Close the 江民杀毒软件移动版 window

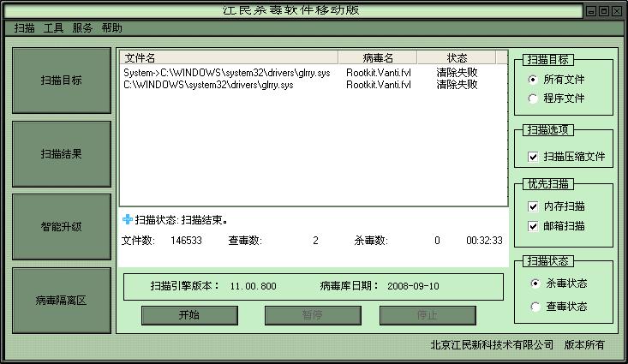pyautogui.click(x=617, y=11)
